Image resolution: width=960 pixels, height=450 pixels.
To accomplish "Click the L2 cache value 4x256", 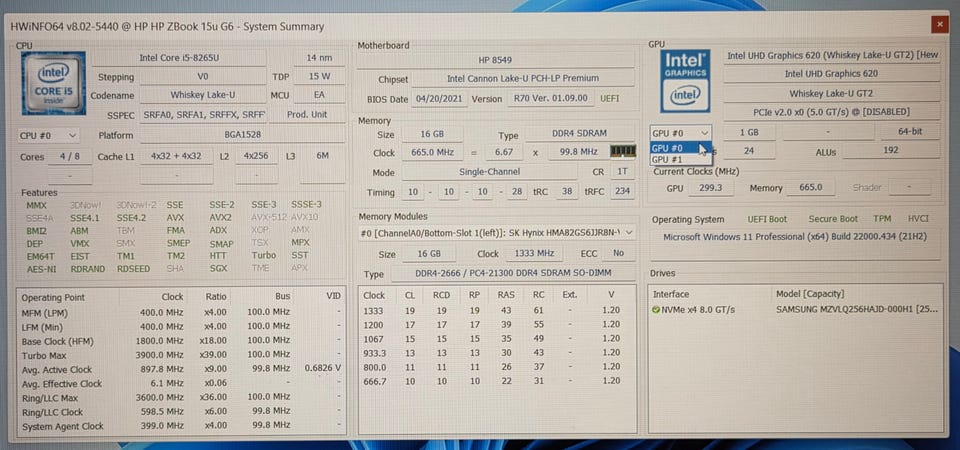I will pyautogui.click(x=256, y=156).
